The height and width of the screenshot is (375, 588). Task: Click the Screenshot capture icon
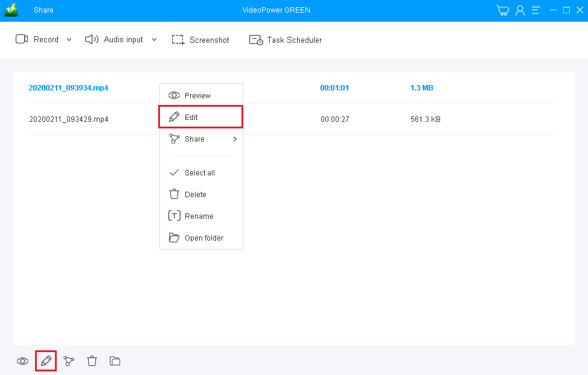[x=178, y=40]
